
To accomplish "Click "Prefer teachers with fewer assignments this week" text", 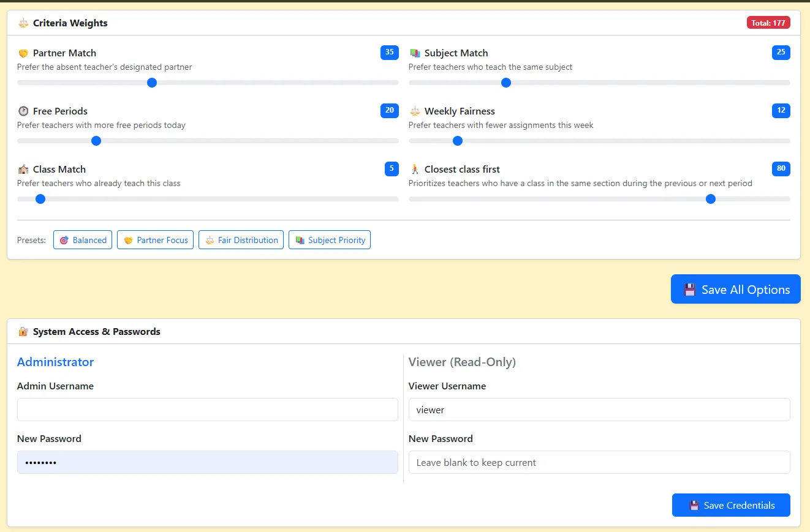I will (x=501, y=125).
